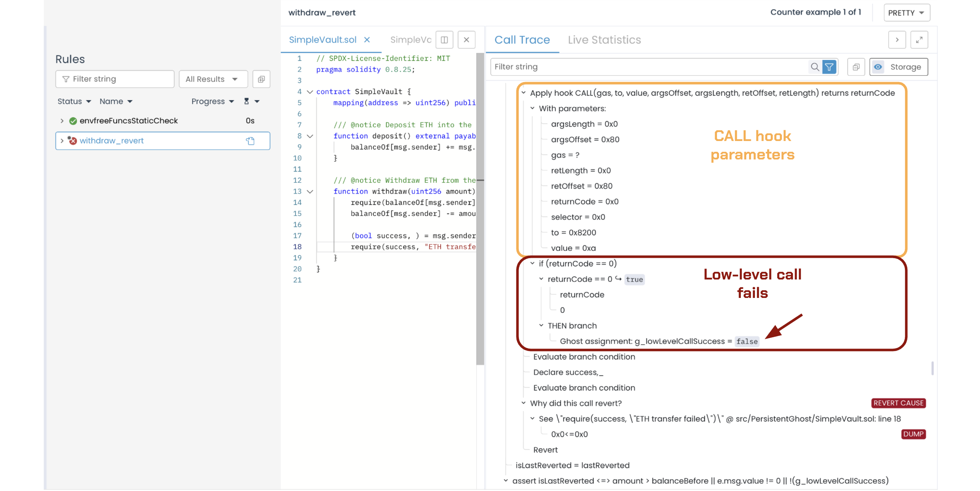Close the code editor panel
The height and width of the screenshot is (491, 980).
[x=466, y=39]
